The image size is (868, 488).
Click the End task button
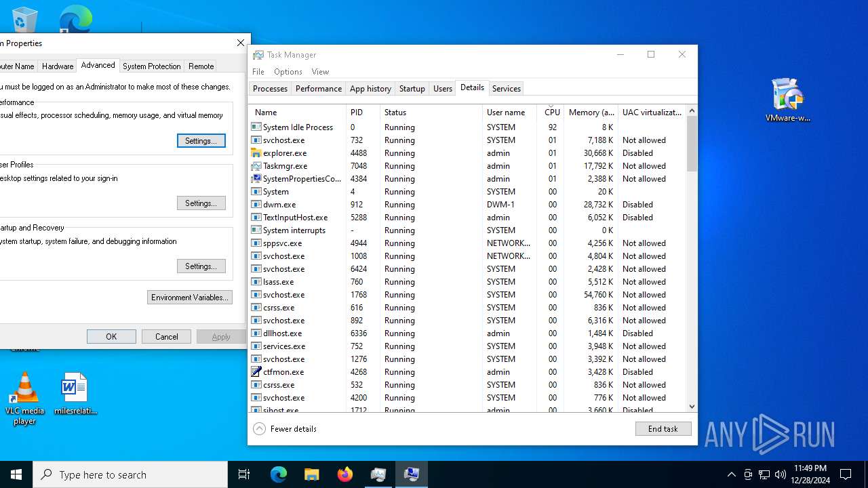(x=663, y=429)
